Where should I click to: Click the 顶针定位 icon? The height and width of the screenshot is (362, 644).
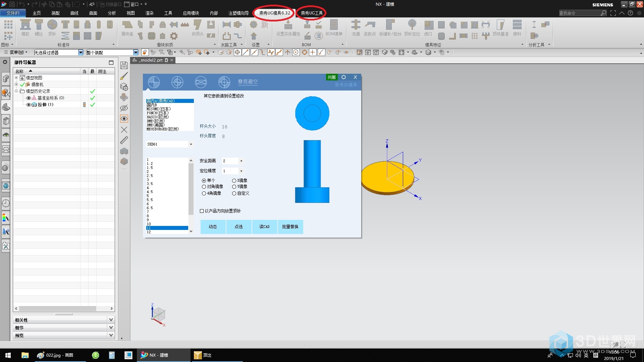tap(412, 25)
